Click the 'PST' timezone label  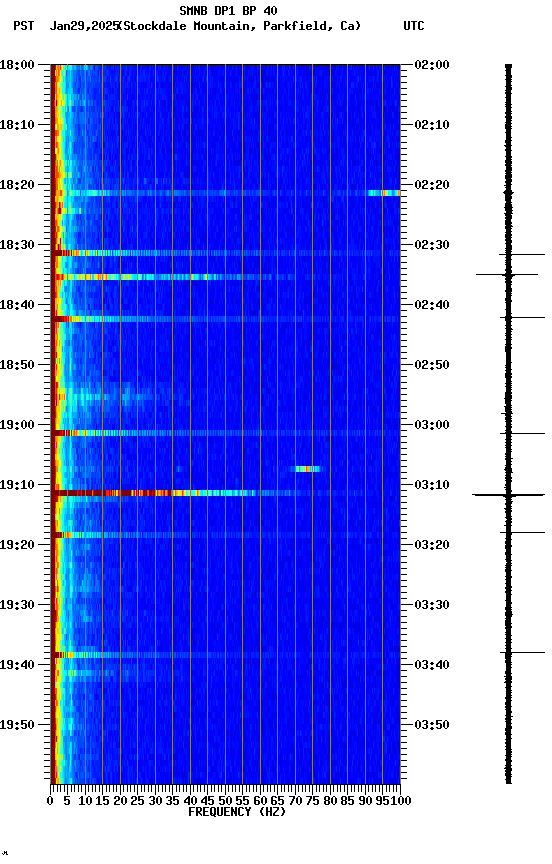[24, 26]
